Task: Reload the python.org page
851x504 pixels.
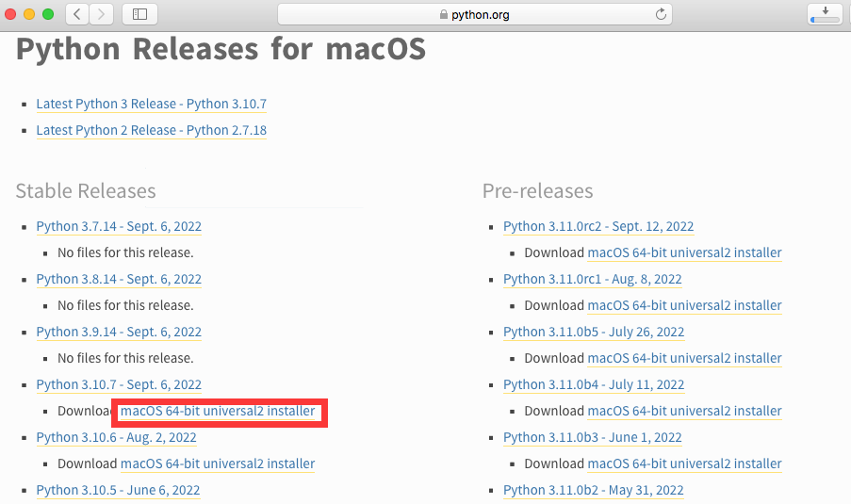Action: pyautogui.click(x=661, y=14)
